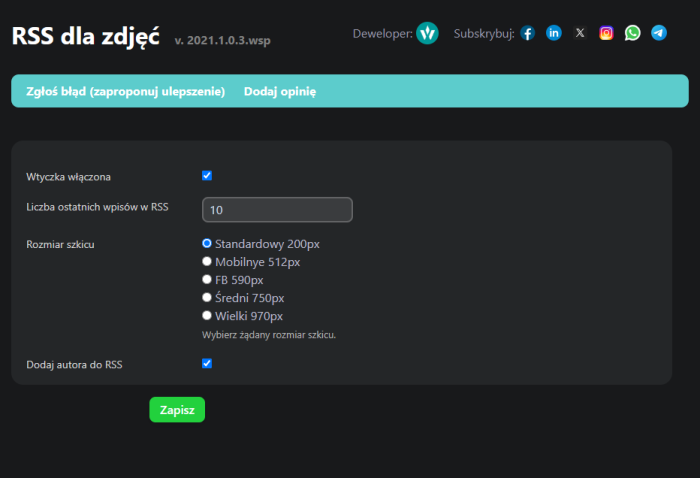Toggle the "Wtyczka włączona" checkbox
The width and height of the screenshot is (700, 478).
coord(207,176)
